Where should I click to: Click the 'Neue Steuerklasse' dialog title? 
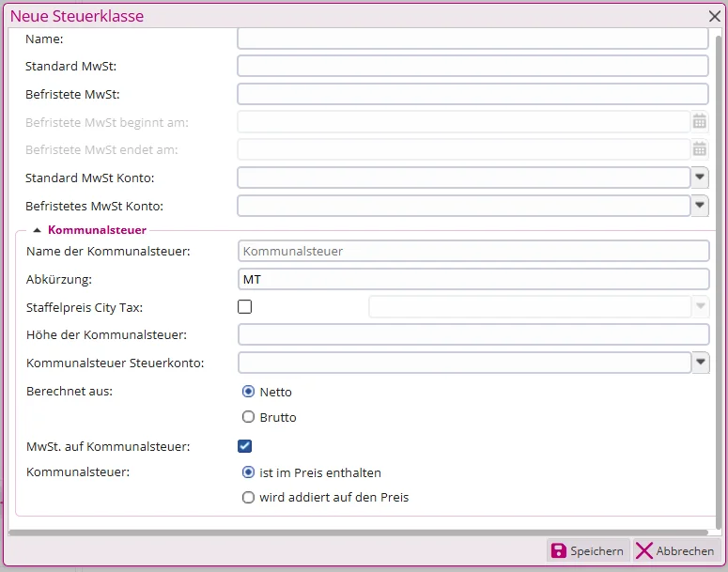[77, 16]
